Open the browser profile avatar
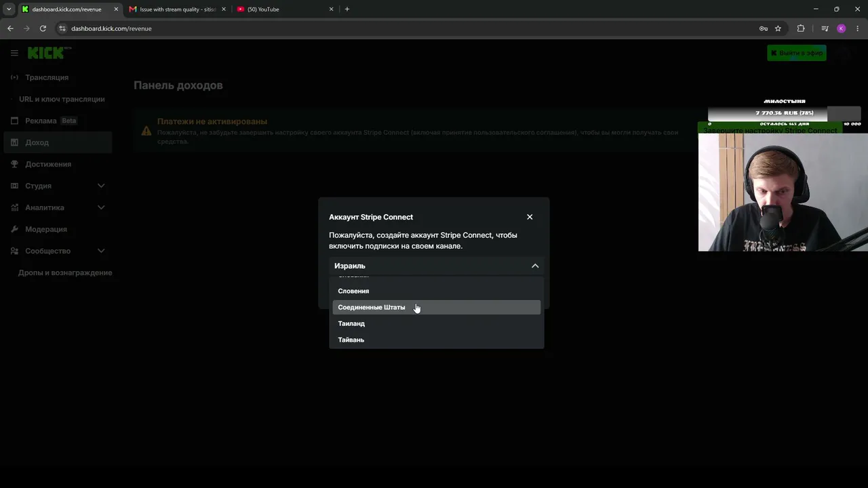The width and height of the screenshot is (868, 488). [x=842, y=28]
